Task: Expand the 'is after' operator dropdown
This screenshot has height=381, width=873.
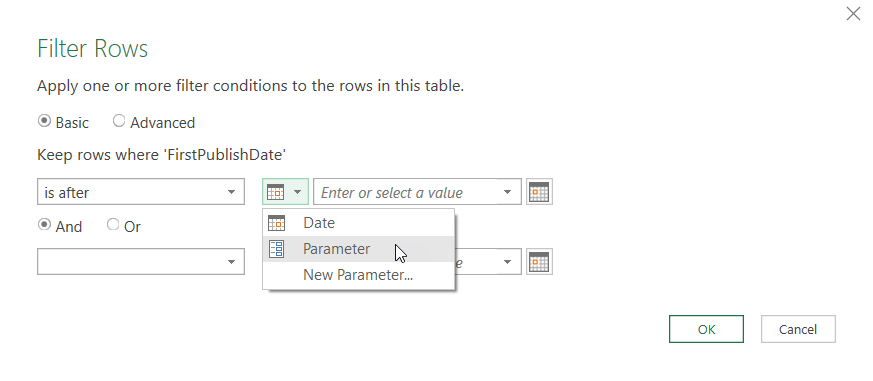Action: [141, 192]
